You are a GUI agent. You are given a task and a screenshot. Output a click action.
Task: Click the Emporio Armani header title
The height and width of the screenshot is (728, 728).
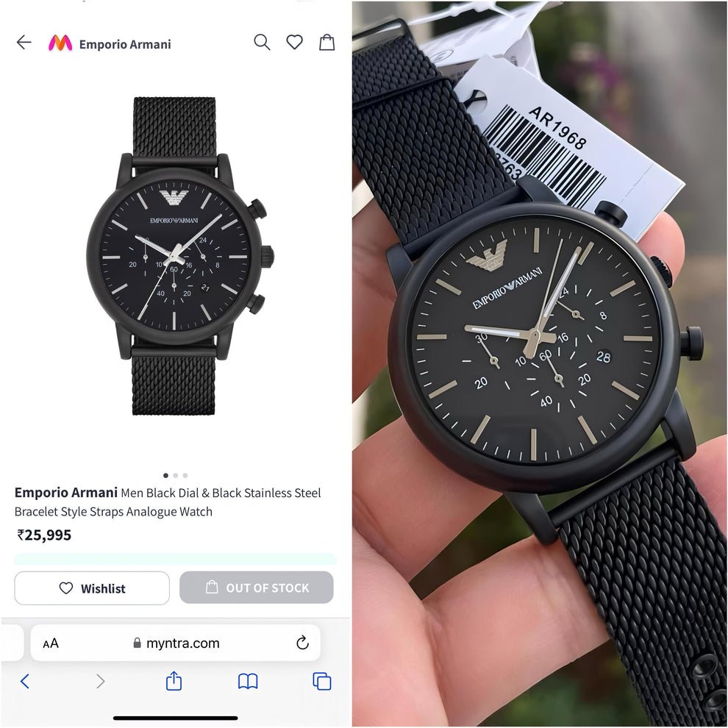[x=125, y=45]
